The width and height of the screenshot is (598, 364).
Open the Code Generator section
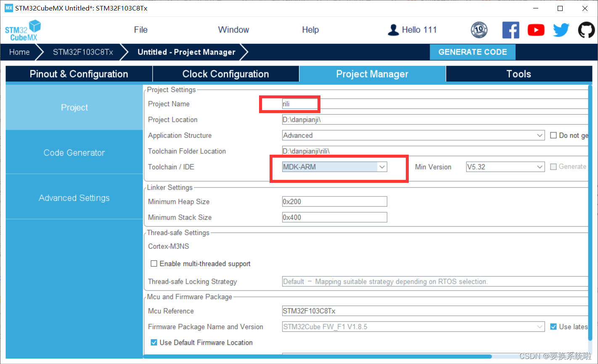(x=74, y=153)
